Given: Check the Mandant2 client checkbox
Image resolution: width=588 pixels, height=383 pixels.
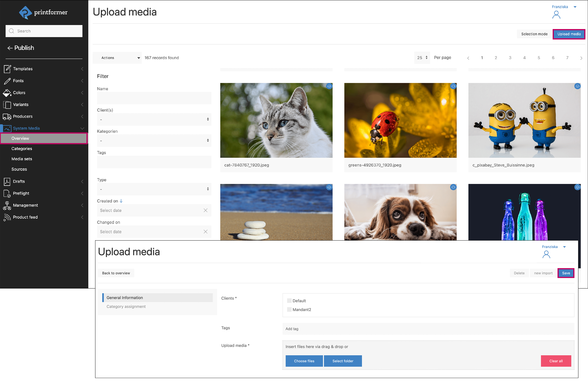Looking at the screenshot, I should click(x=289, y=309).
